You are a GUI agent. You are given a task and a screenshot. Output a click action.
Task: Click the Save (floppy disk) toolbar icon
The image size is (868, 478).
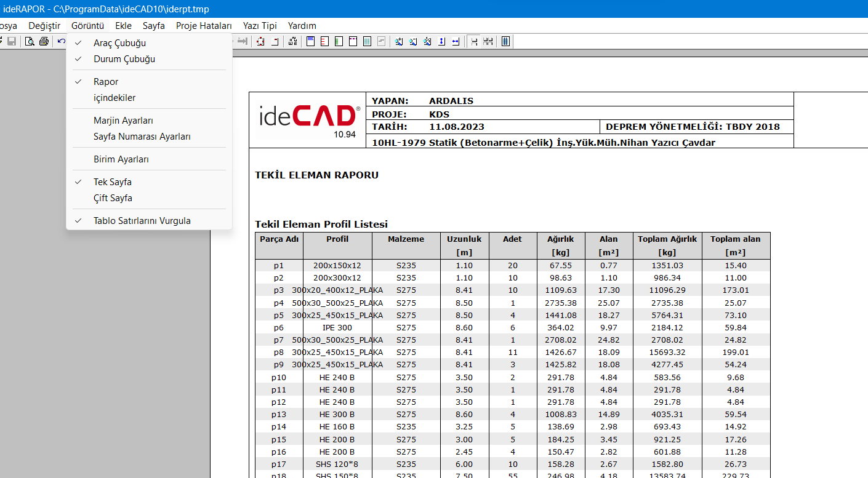pos(12,41)
